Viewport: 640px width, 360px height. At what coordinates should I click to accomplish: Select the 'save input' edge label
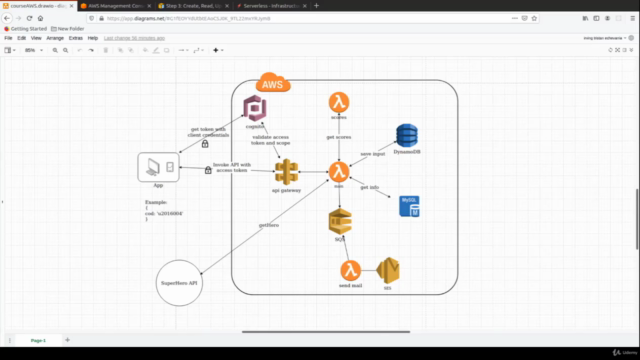point(373,154)
